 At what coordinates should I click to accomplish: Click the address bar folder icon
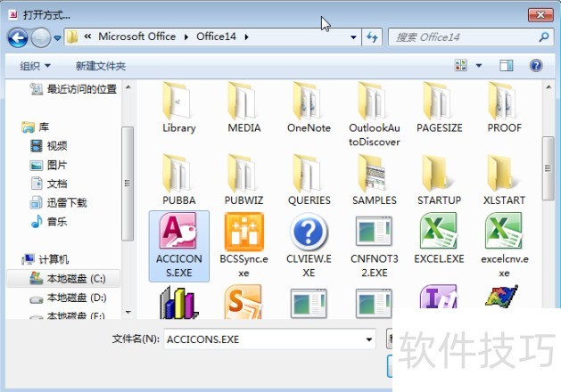click(72, 37)
